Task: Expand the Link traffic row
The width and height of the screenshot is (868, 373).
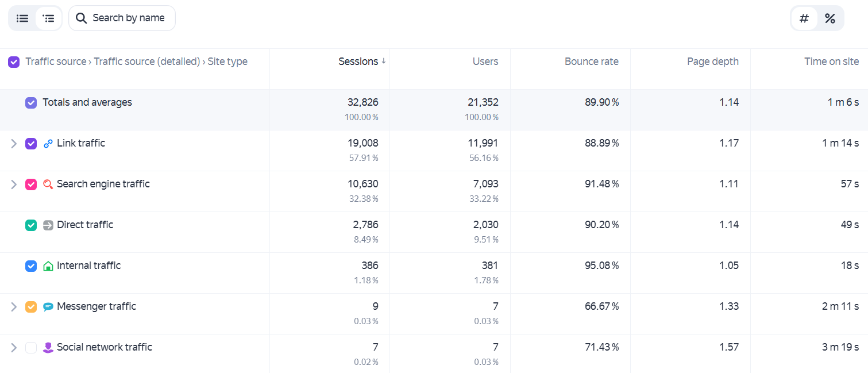Action: pyautogui.click(x=14, y=144)
